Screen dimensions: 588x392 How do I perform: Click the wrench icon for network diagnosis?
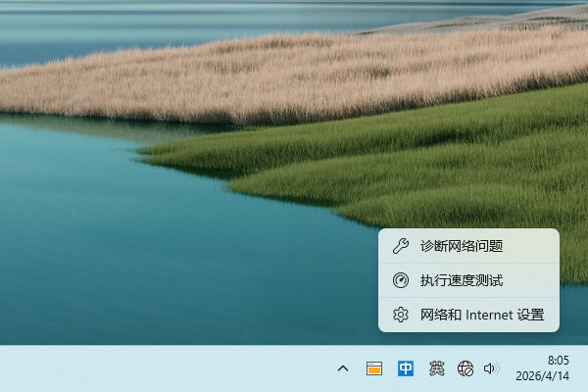tap(400, 246)
